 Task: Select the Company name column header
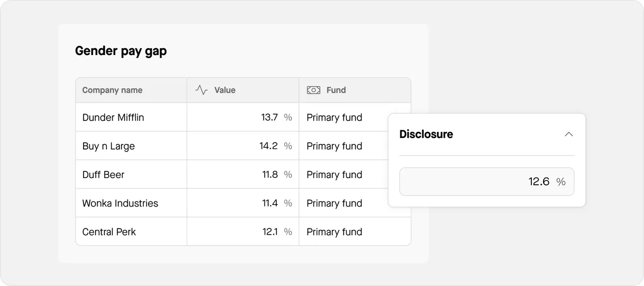click(112, 90)
